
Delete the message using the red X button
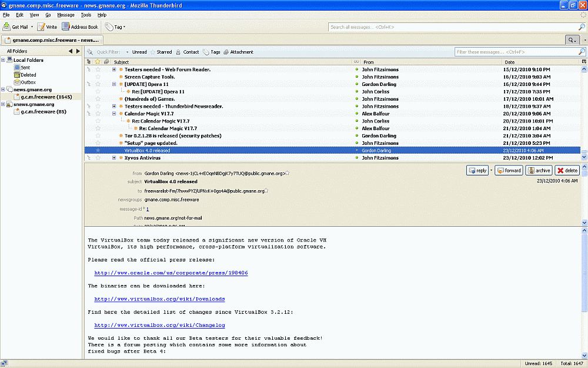click(567, 170)
